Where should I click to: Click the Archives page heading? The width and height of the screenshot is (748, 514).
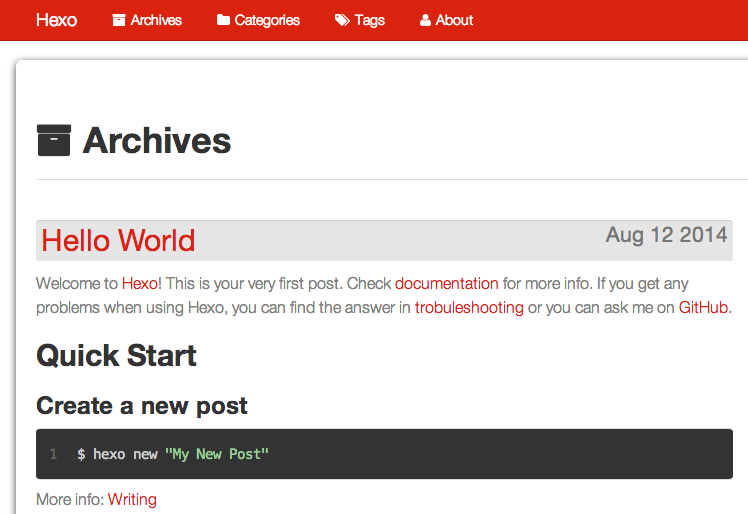(157, 141)
